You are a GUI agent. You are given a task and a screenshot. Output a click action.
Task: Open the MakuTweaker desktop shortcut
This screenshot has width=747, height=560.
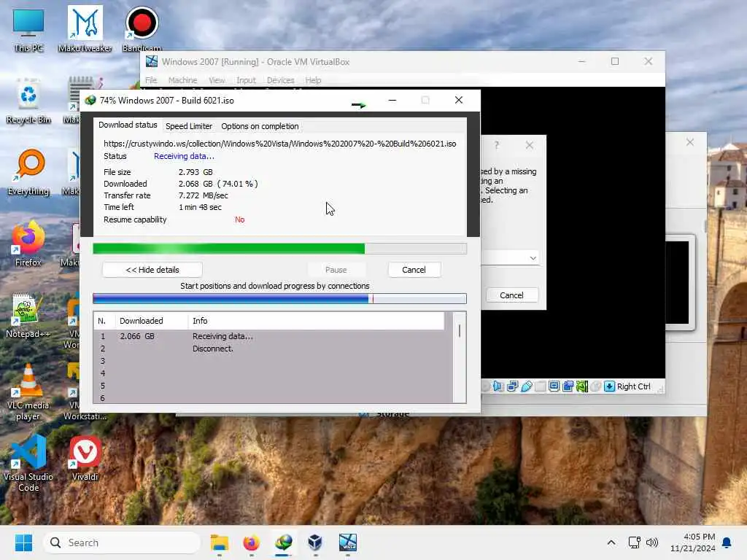tap(85, 28)
